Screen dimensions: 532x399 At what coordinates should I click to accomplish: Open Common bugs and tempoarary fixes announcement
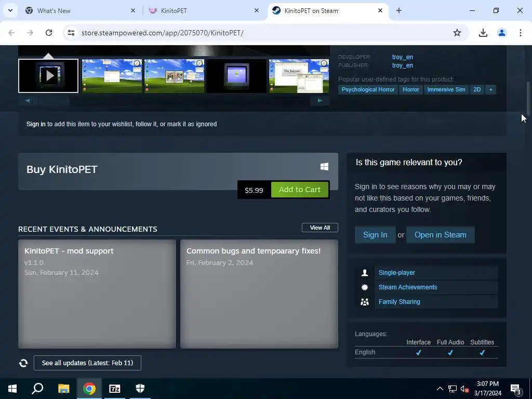pyautogui.click(x=259, y=294)
